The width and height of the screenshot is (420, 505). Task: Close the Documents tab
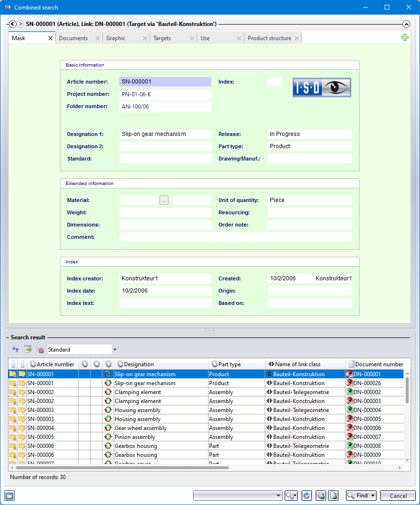(98, 38)
